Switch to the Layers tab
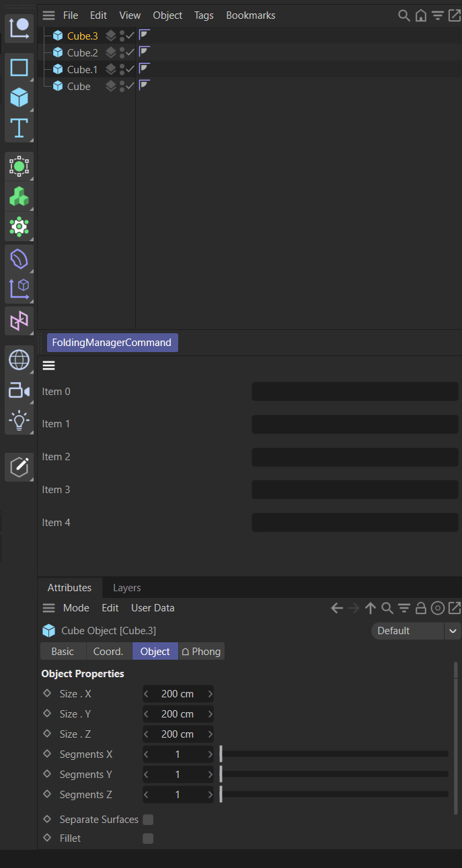 pos(127,588)
